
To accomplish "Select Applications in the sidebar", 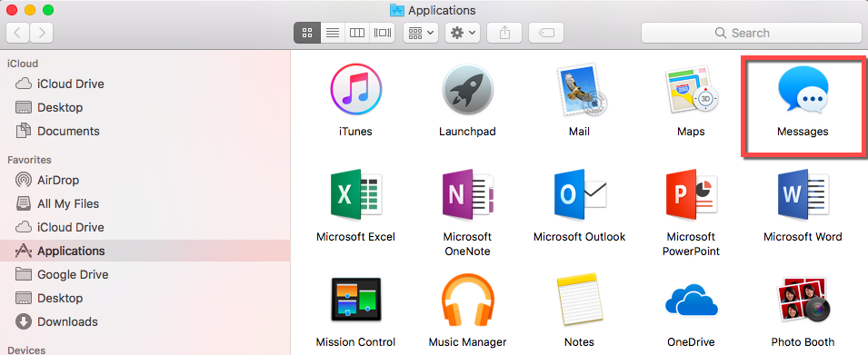I will 145,251.
